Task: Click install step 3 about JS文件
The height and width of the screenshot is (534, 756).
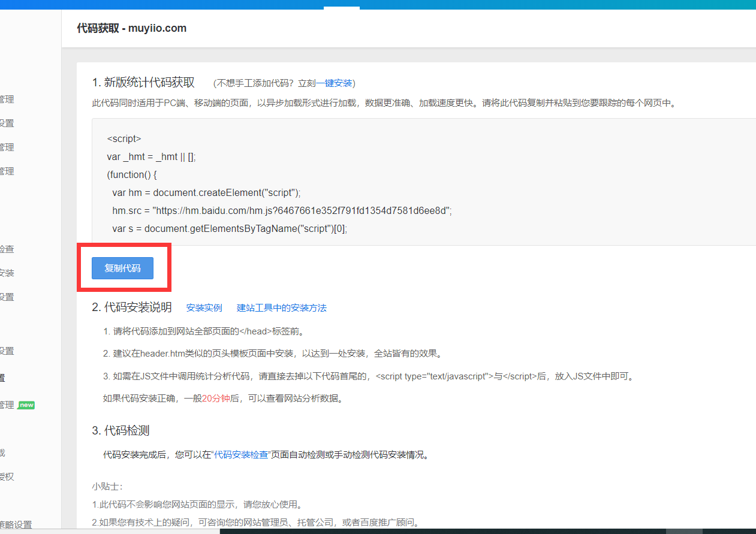Action: pyautogui.click(x=368, y=376)
